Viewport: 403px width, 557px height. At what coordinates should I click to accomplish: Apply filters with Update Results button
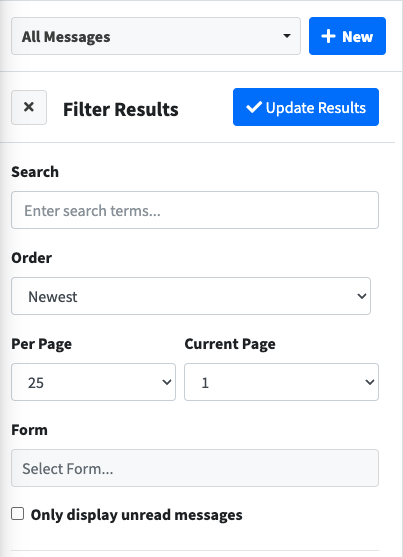[x=306, y=107]
